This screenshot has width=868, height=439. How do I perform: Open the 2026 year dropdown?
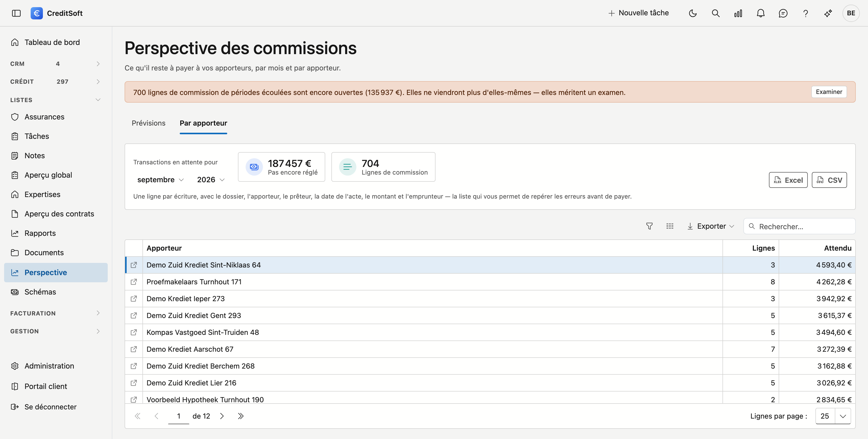211,180
